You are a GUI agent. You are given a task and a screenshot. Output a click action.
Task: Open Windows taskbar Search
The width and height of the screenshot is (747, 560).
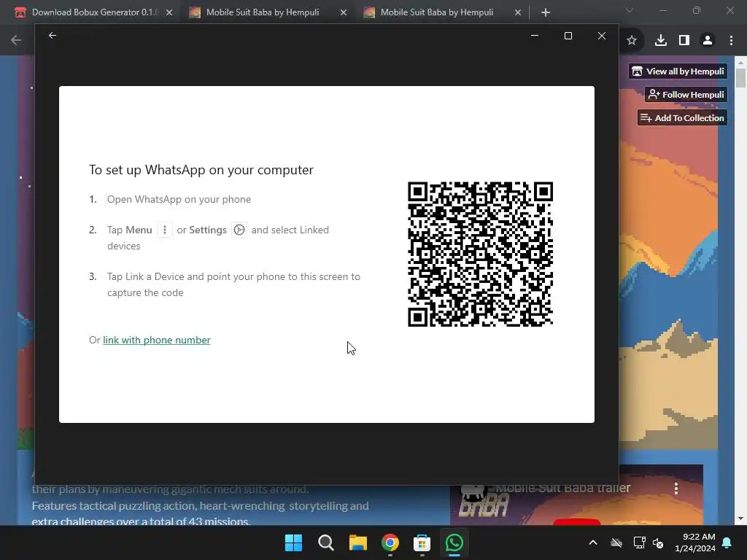(x=326, y=542)
